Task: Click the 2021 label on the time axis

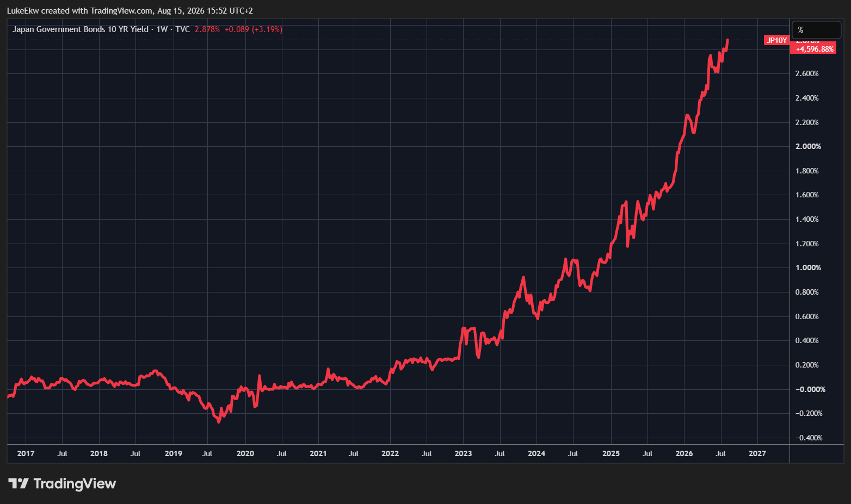Action: pyautogui.click(x=318, y=453)
